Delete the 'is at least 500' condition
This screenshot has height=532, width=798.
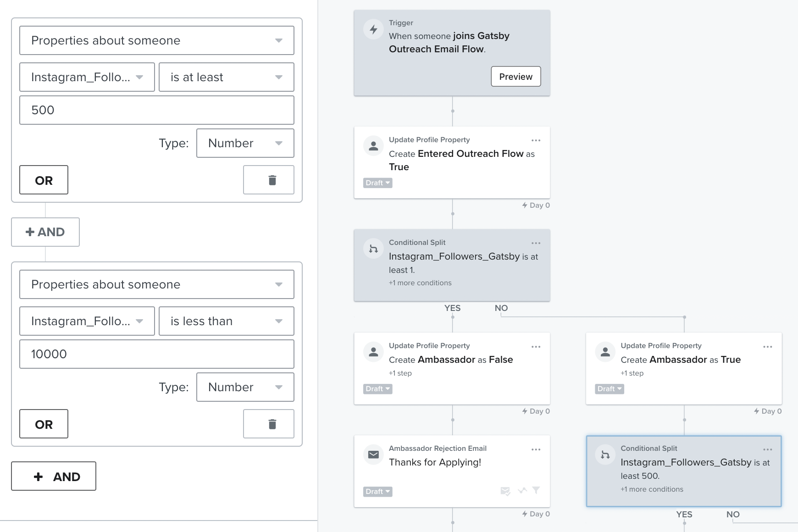coord(269,180)
